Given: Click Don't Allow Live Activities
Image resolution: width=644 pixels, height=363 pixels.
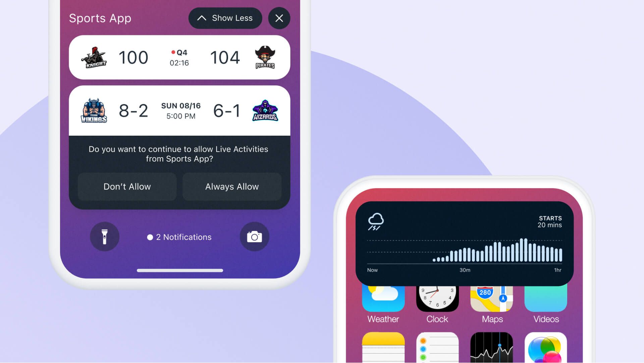Looking at the screenshot, I should pos(127,186).
